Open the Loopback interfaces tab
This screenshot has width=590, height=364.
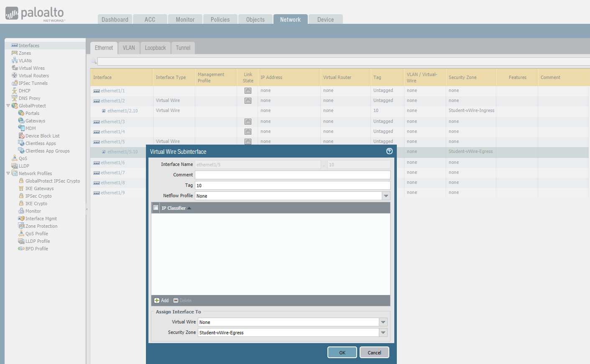point(156,48)
